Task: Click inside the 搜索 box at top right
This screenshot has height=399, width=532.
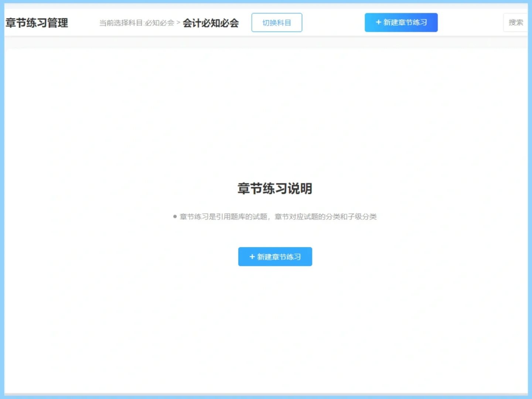Action: (516, 22)
